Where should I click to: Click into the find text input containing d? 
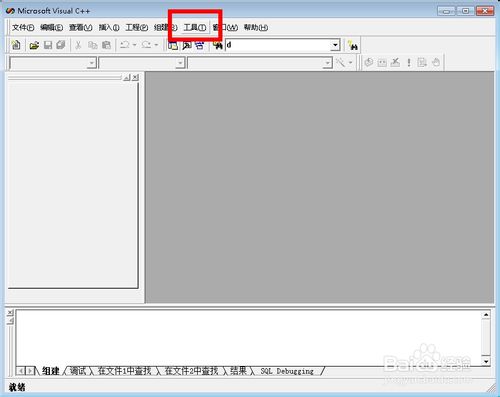point(278,45)
